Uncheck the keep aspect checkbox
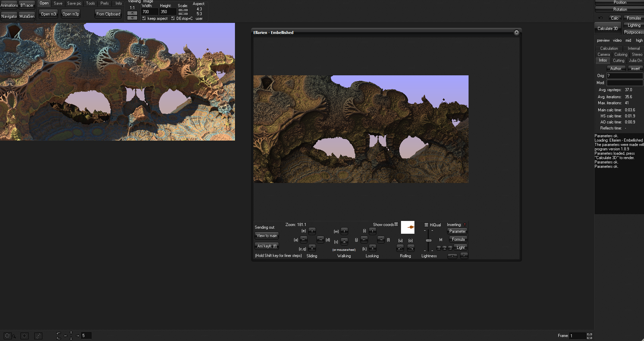 point(144,18)
